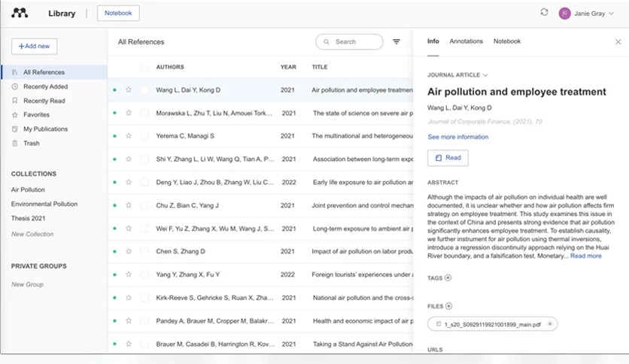
Task: Open the Thesis 2021 collection
Action: (x=28, y=218)
